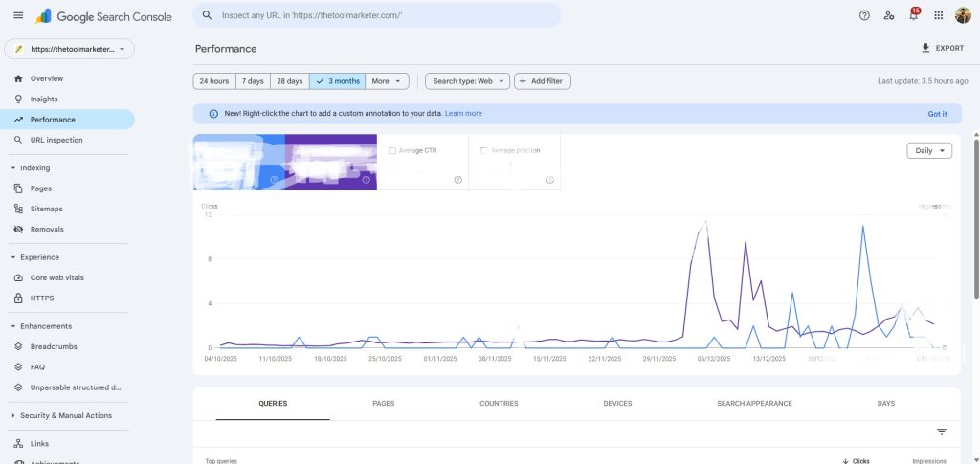980x464 pixels.
Task: Sort table by Clicks column
Action: 856,461
